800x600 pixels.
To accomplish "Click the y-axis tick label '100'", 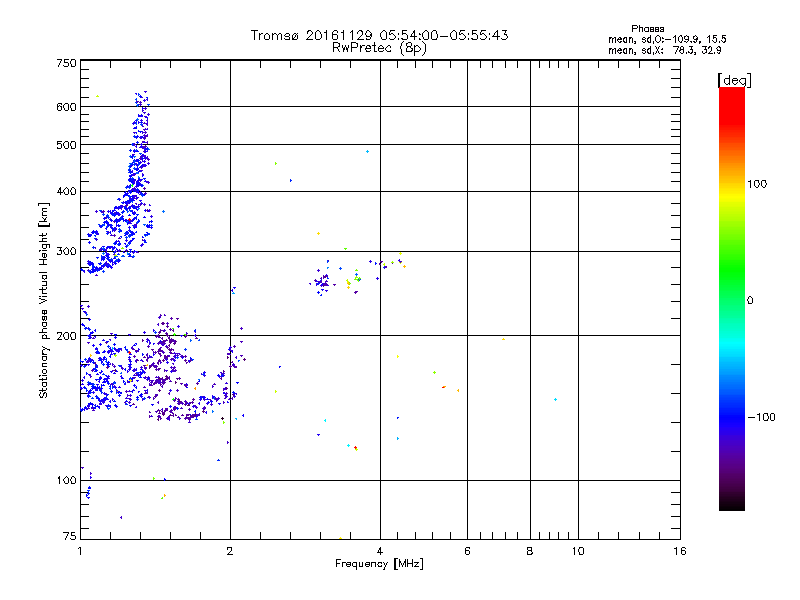I will [66, 481].
